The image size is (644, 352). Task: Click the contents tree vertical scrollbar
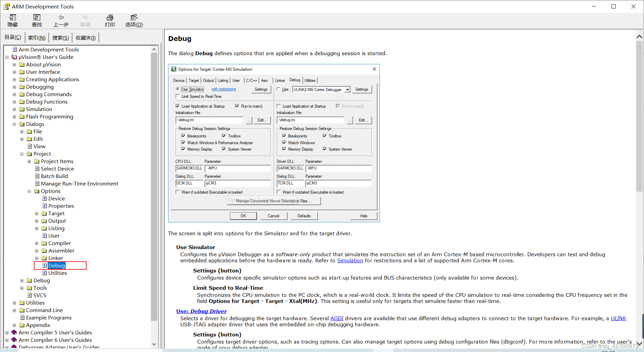point(154,186)
